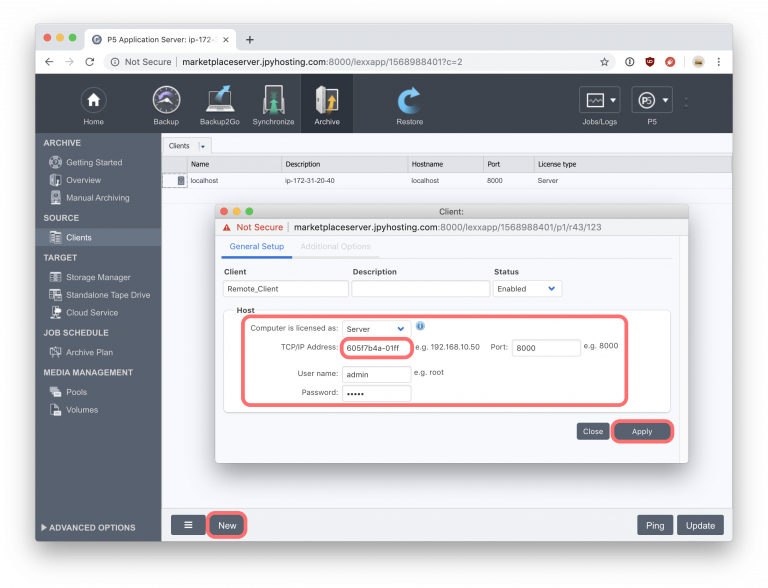The height and width of the screenshot is (588, 768).
Task: Click the TCP/IP Address input field
Action: (x=376, y=348)
